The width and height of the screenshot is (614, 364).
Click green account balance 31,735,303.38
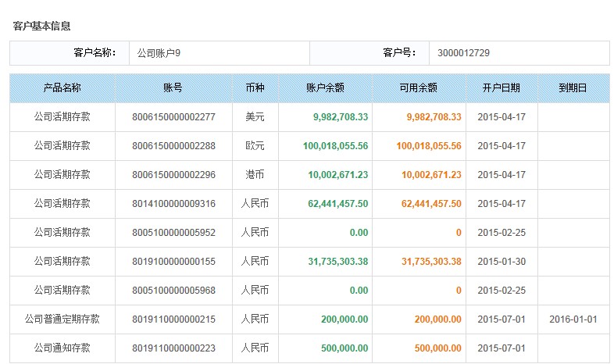click(338, 262)
